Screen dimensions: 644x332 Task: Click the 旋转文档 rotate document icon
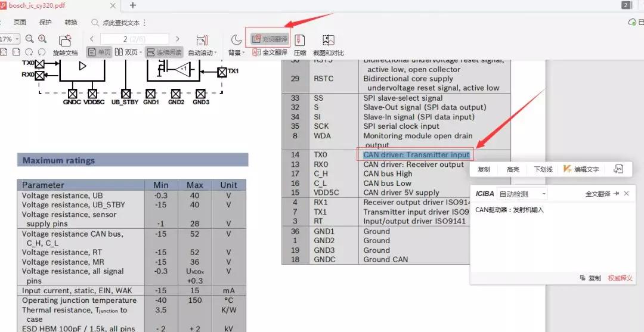[x=65, y=40]
